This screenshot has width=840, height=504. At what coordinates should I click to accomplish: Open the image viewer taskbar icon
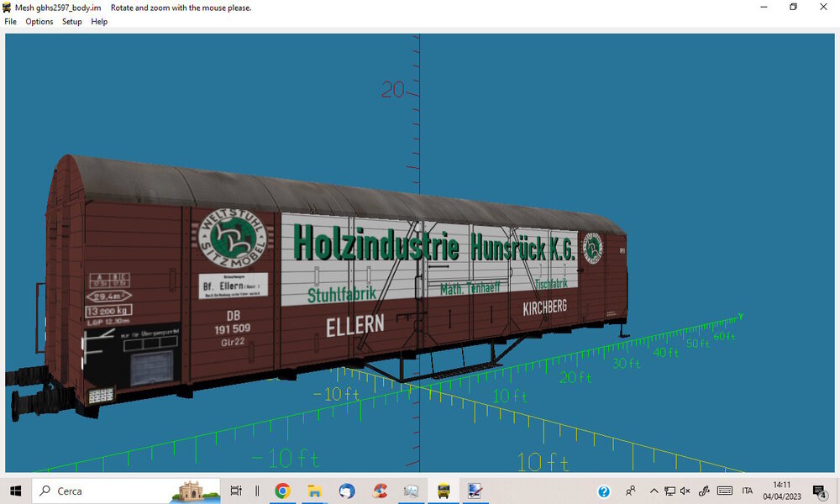click(411, 491)
